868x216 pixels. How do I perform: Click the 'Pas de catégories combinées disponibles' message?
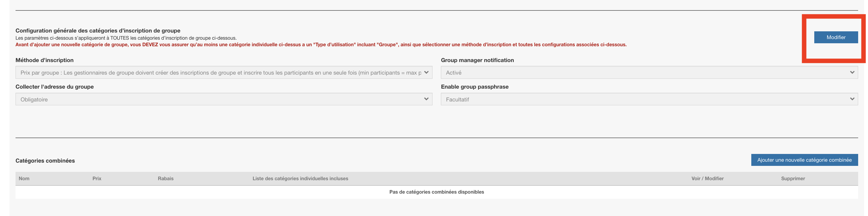point(436,192)
